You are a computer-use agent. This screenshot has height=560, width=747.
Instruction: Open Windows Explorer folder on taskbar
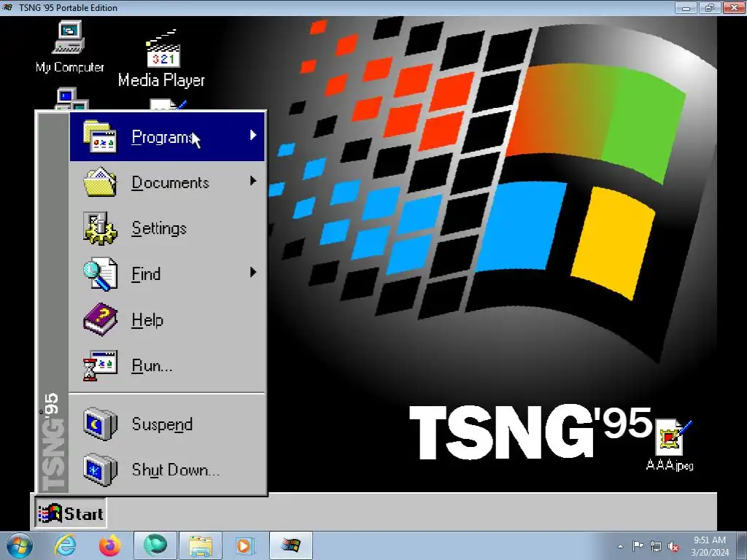click(x=200, y=545)
